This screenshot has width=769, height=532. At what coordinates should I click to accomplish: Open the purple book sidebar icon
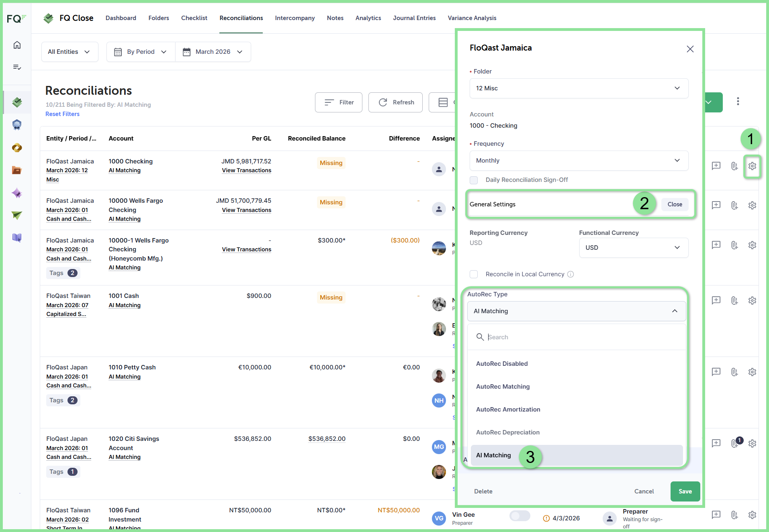click(x=17, y=238)
